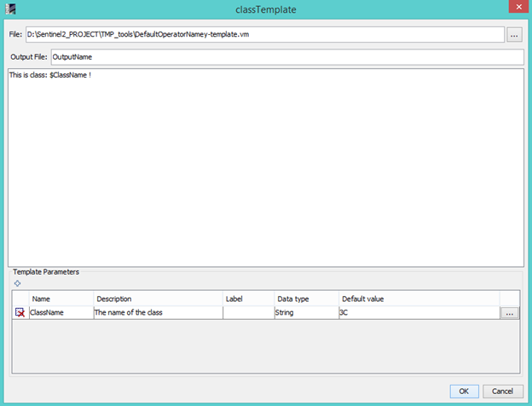Click the Data type column header
Viewport: 532px width, 406px height.
304,299
